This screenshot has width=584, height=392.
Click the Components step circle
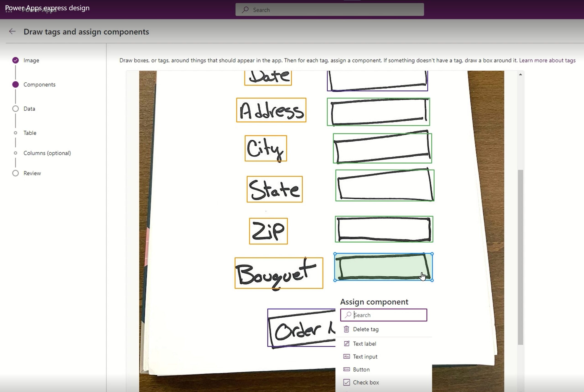pyautogui.click(x=16, y=84)
